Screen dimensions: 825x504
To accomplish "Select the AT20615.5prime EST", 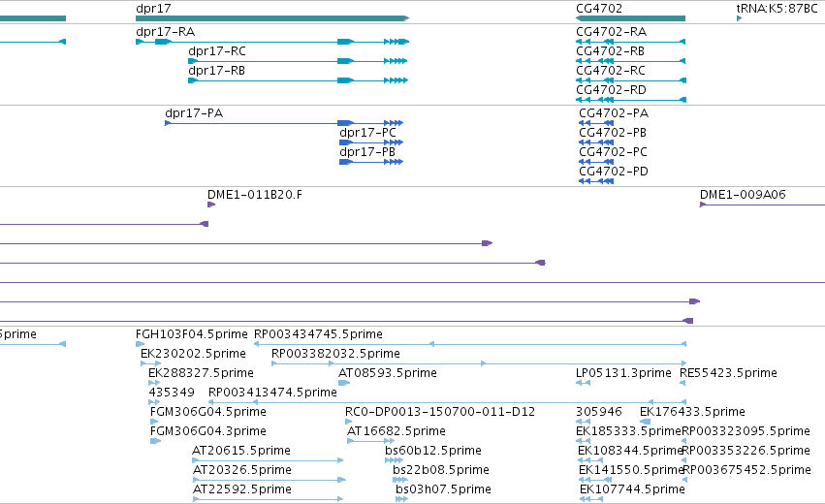I will point(268,460).
